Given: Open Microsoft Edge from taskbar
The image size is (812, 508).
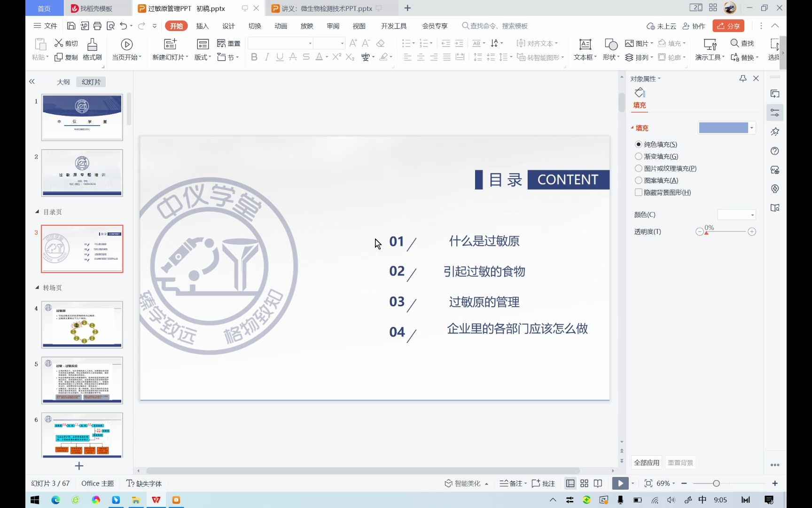Looking at the screenshot, I should pos(55,500).
